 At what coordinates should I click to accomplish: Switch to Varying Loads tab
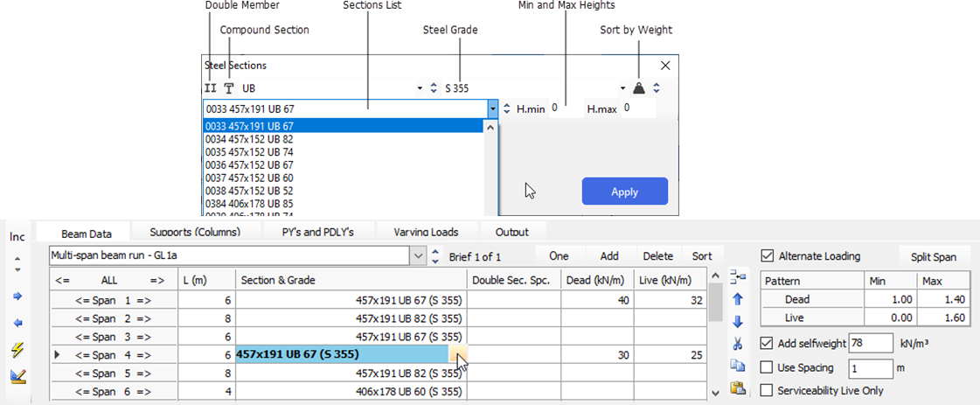tap(427, 232)
